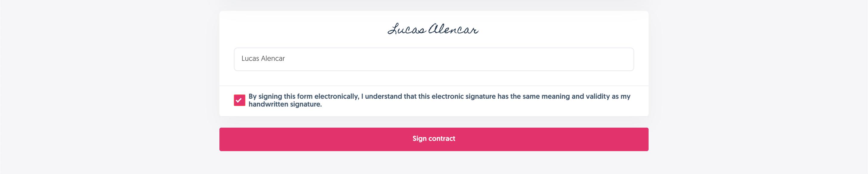Screen dimensions: 868x174
Task: Click the Sign contract button
Action: pos(434,139)
